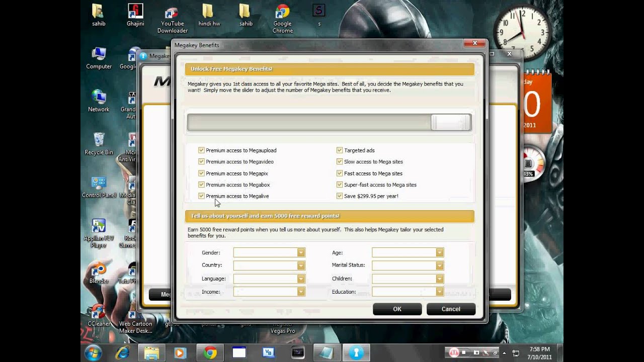Open the Language dropdown

tap(269, 279)
